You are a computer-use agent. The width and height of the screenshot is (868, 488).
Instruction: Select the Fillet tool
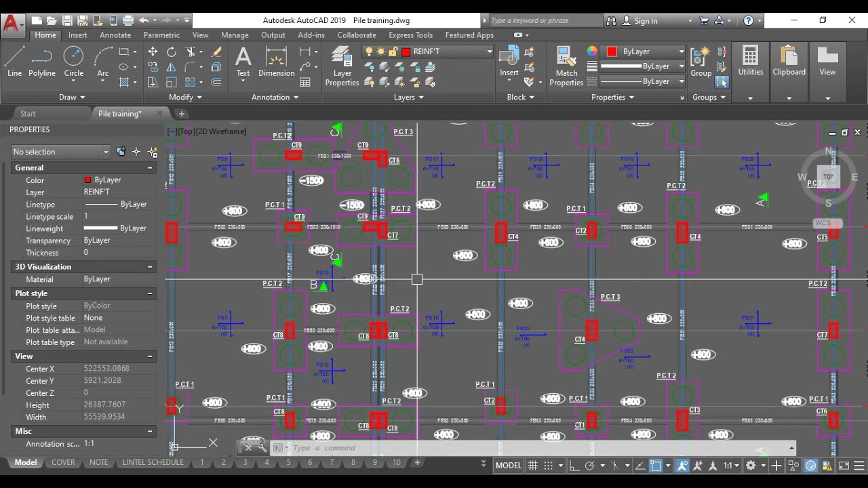[x=191, y=66]
